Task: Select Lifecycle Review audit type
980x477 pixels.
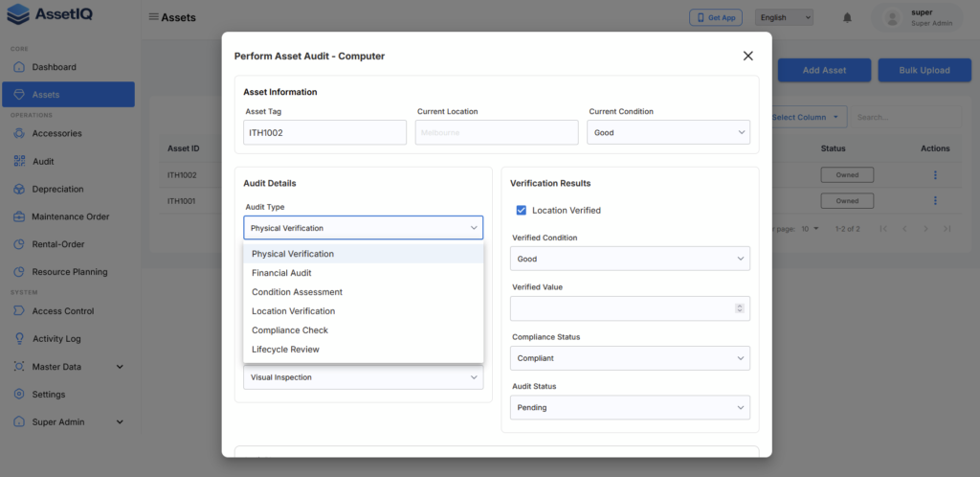Action: 363,350
